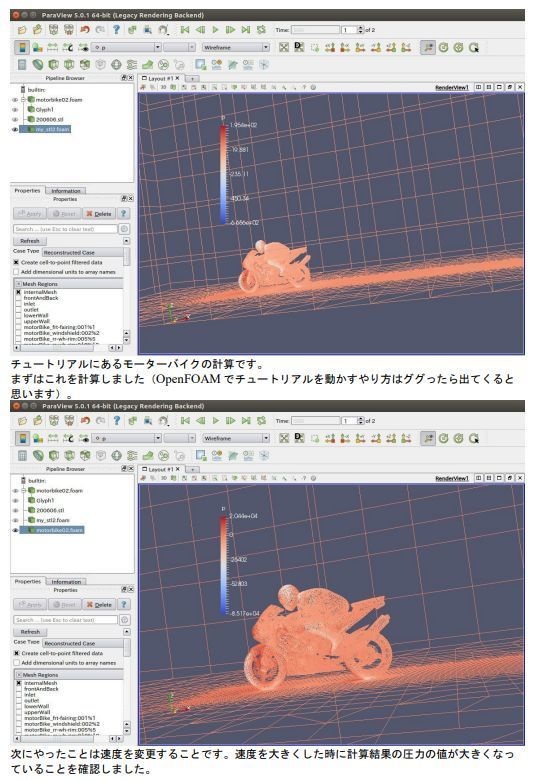Screen dimensions: 533x781
Task: Hide my_stl2.foam via eye icon, first window
Action: [x=15, y=130]
